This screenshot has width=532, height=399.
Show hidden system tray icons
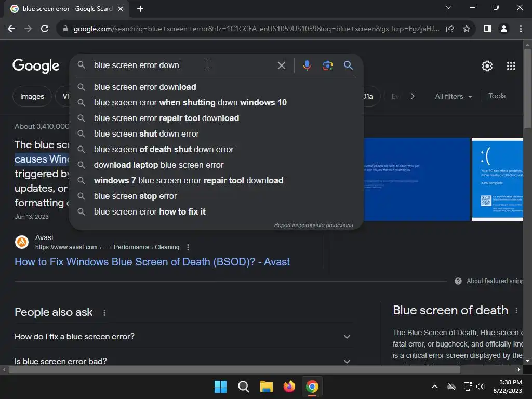[x=435, y=387]
